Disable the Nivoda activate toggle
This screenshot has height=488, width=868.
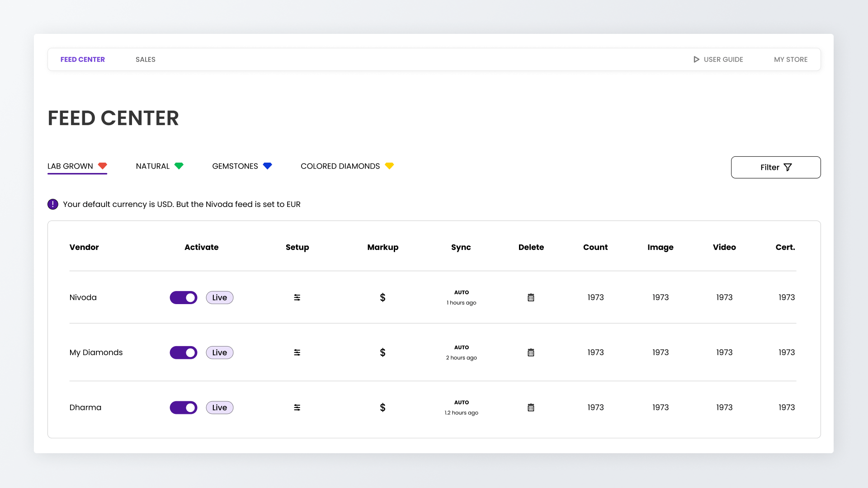[x=184, y=297]
